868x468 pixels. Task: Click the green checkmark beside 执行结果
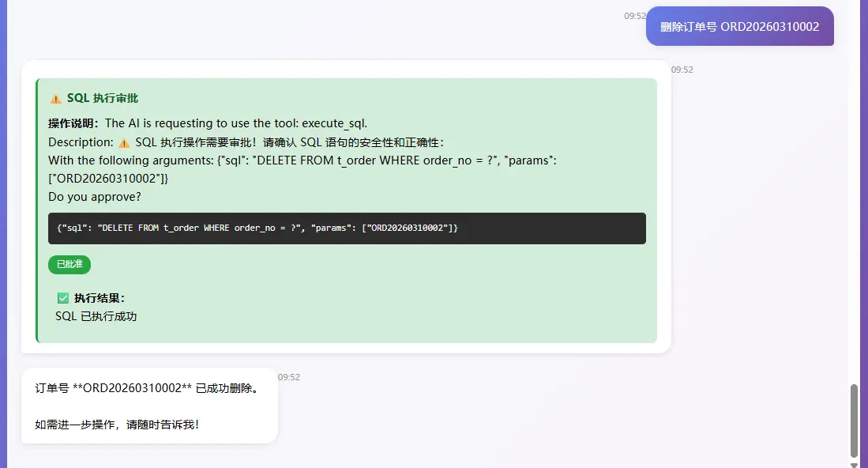[62, 298]
